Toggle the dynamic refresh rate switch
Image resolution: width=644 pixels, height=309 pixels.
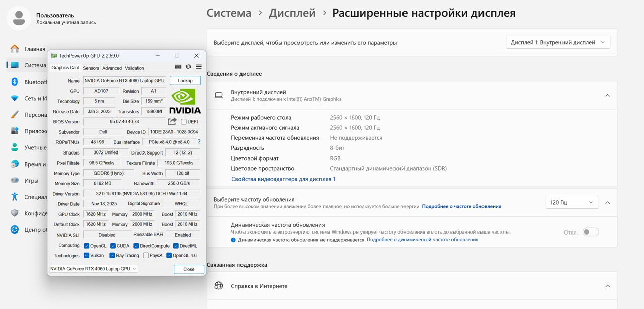click(591, 232)
